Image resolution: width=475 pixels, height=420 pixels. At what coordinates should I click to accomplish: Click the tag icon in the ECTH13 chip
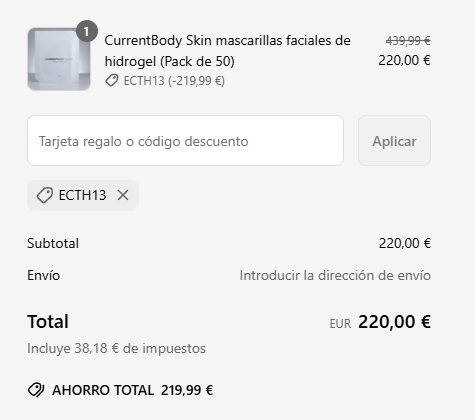point(45,195)
